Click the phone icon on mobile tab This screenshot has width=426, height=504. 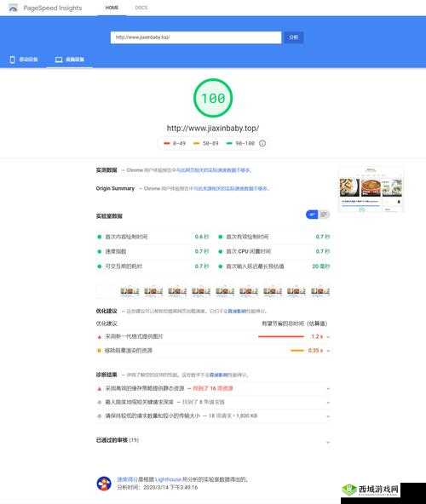12,60
